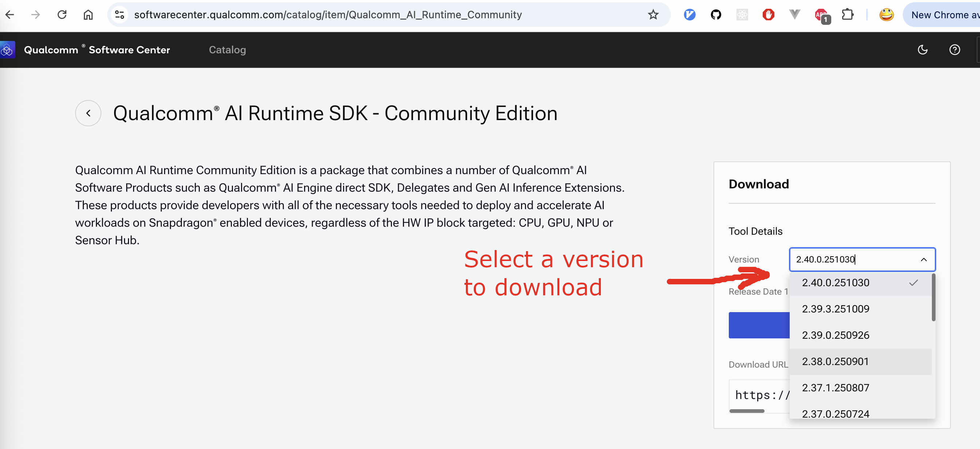980x449 pixels.
Task: Collapse the Version dropdown with the chevron
Action: coord(923,260)
